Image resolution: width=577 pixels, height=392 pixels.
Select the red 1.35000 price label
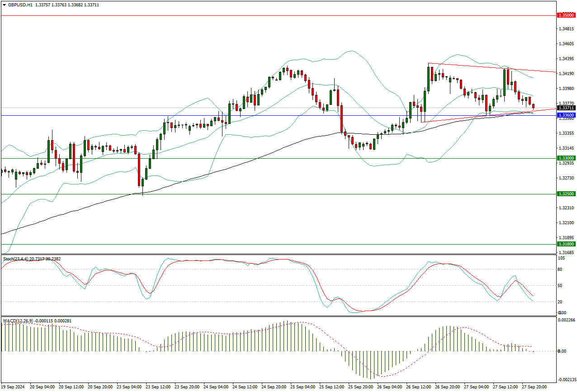coord(566,15)
